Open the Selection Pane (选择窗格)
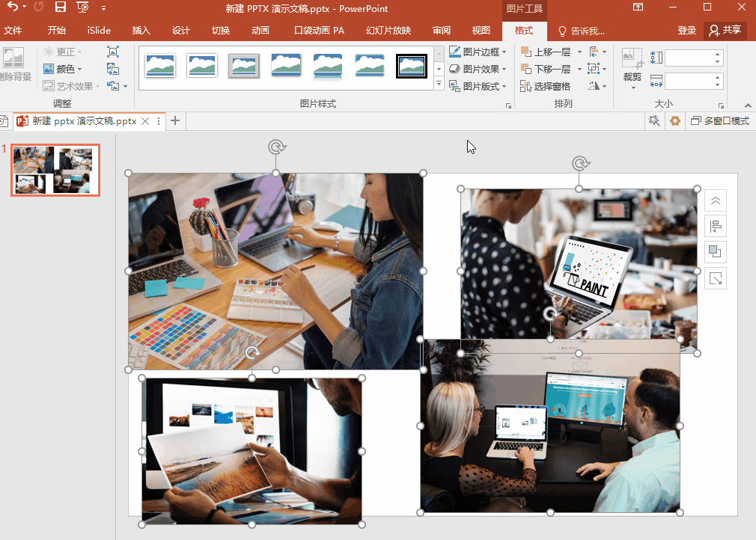This screenshot has width=756, height=540. click(546, 86)
